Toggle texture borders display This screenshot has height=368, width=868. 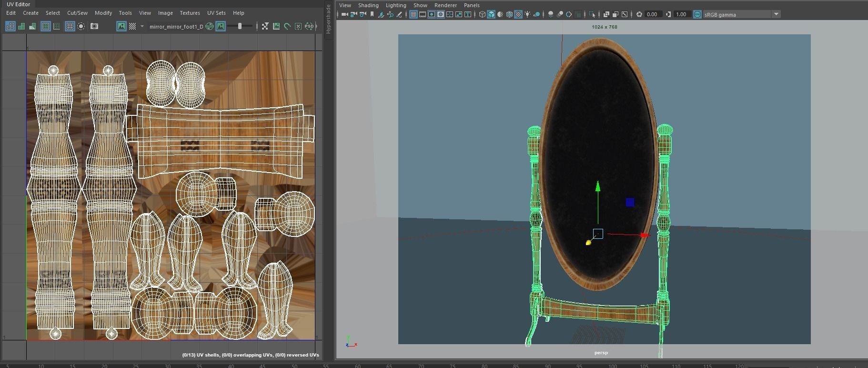click(46, 26)
